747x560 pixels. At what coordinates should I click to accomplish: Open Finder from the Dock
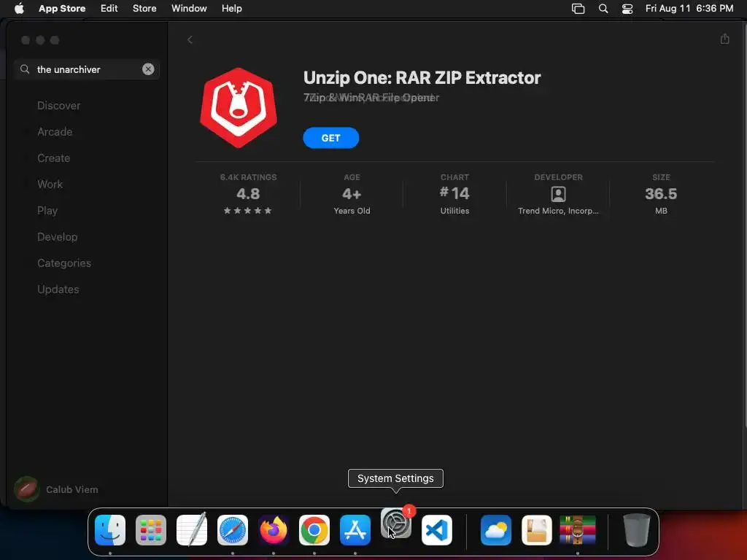110,530
